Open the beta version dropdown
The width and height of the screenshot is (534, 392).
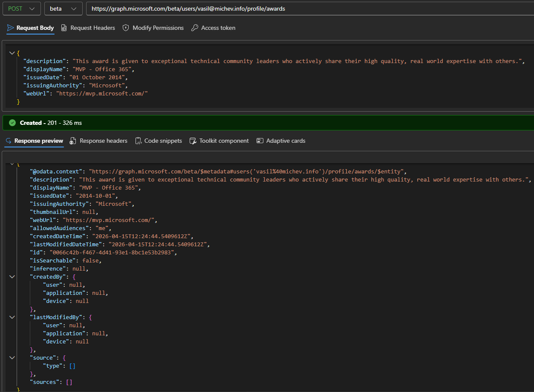tap(63, 9)
